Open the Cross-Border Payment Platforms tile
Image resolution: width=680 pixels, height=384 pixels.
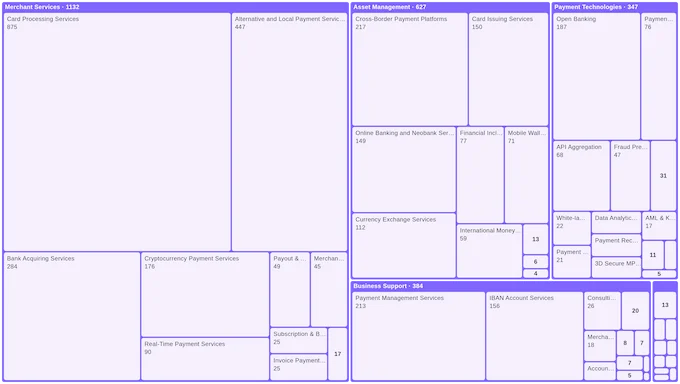coord(410,69)
